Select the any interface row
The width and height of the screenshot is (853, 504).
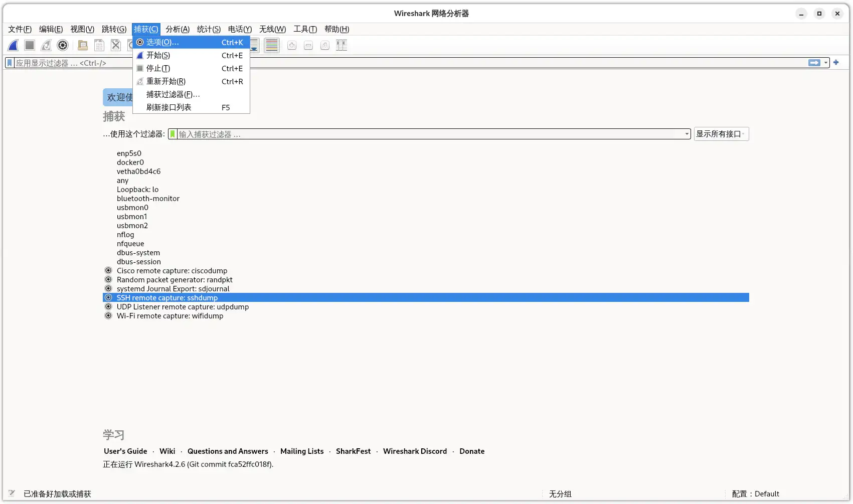(426, 181)
